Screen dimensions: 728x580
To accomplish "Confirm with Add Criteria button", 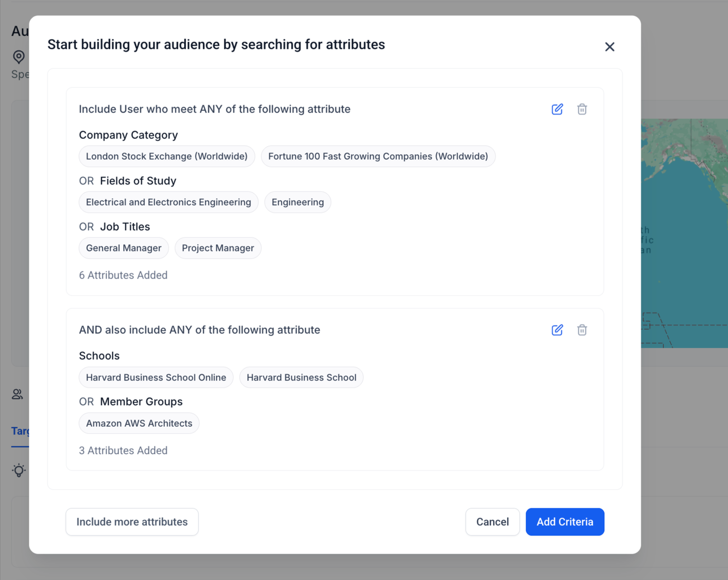I will 565,522.
